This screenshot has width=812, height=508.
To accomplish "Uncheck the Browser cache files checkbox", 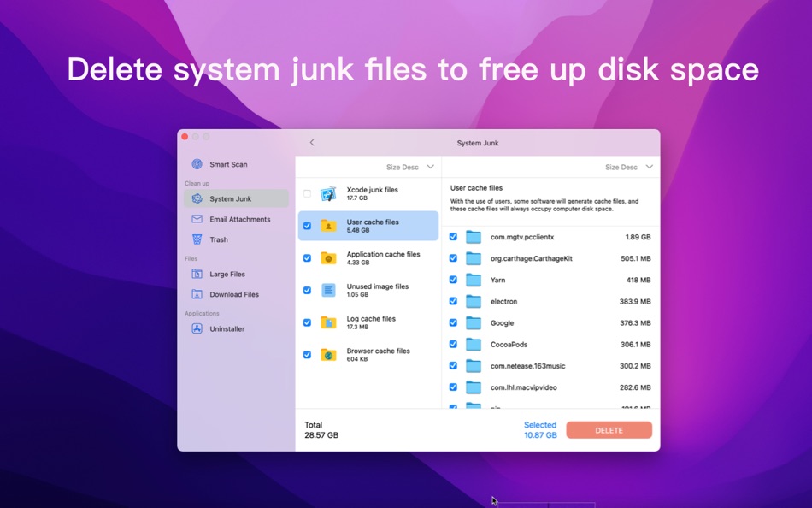I will click(307, 355).
